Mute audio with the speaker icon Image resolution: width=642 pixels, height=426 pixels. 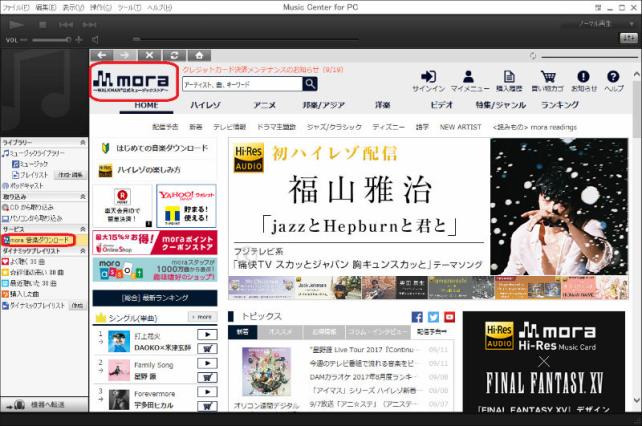pyautogui.click(x=95, y=40)
